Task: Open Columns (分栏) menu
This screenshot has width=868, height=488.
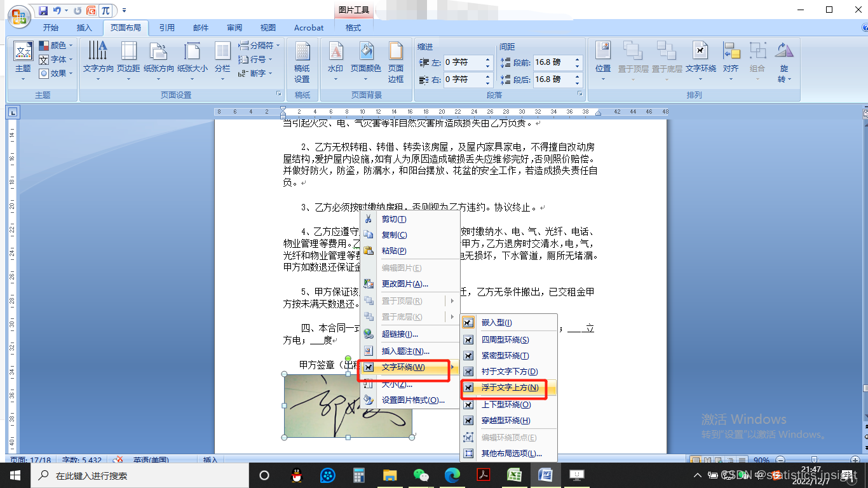Action: point(222,61)
